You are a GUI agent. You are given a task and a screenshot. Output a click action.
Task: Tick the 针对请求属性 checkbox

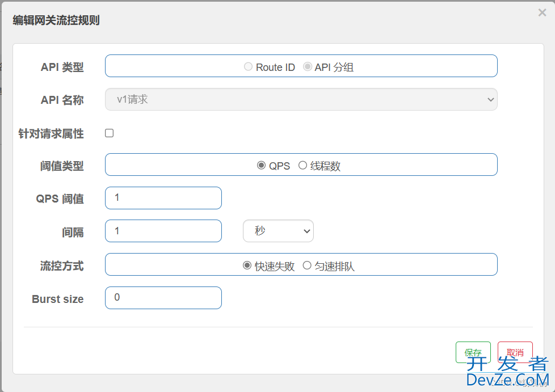click(110, 133)
